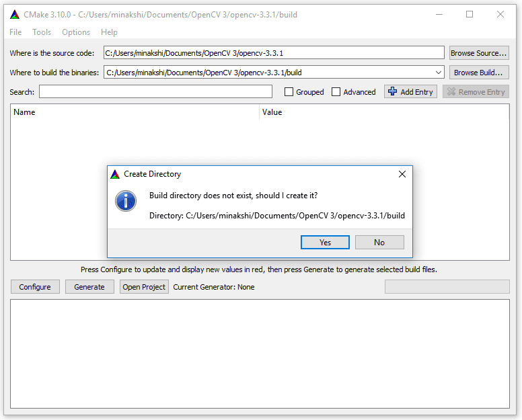Click the source code path field
This screenshot has height=420, width=522.
[274, 53]
